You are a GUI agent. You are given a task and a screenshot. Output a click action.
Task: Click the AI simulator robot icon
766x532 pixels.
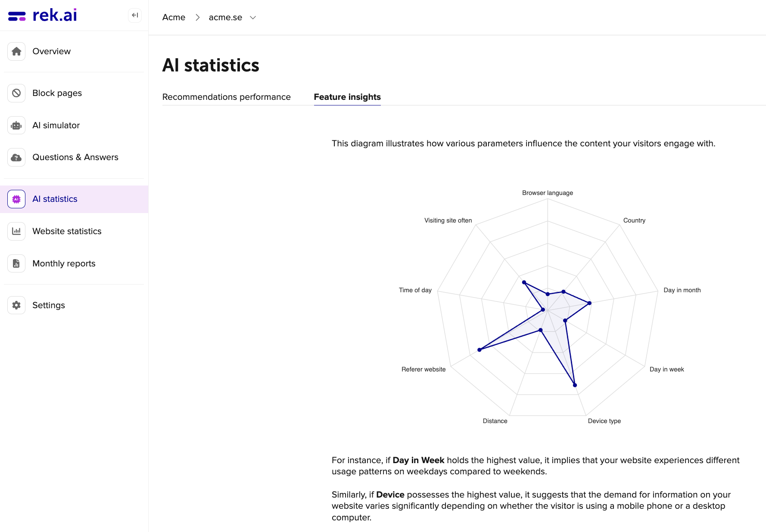16,125
